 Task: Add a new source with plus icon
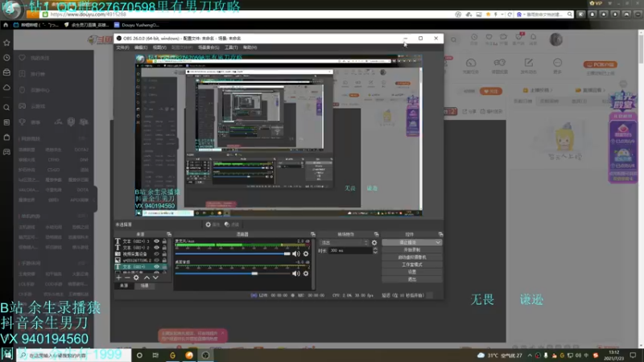tap(118, 278)
